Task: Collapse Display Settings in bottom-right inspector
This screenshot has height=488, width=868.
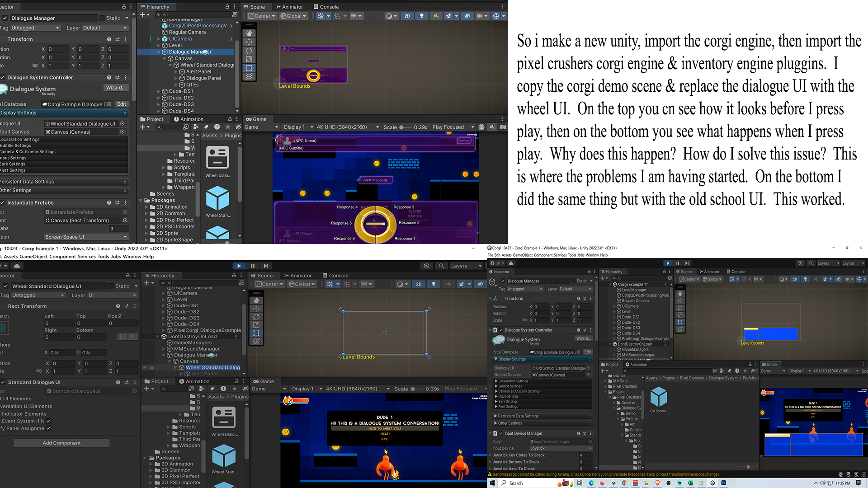Action: tap(542, 359)
